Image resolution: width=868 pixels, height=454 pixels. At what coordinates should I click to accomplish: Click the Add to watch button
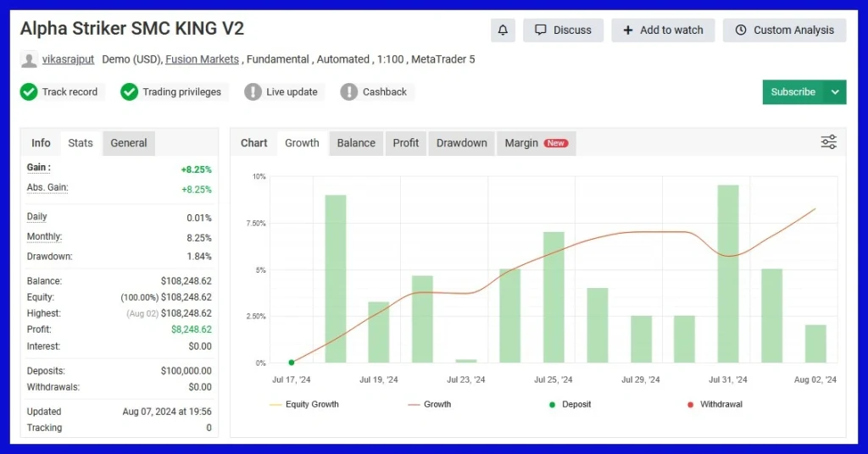(663, 30)
